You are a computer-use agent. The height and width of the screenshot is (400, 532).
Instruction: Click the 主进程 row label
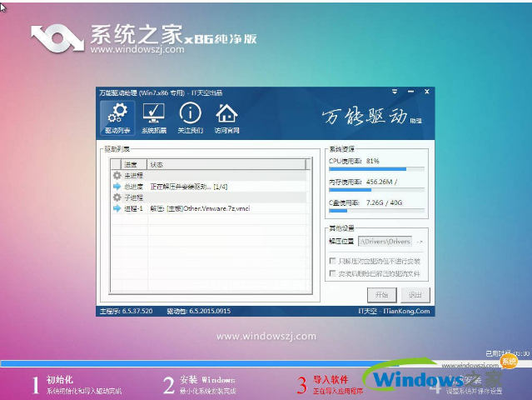[x=134, y=176]
